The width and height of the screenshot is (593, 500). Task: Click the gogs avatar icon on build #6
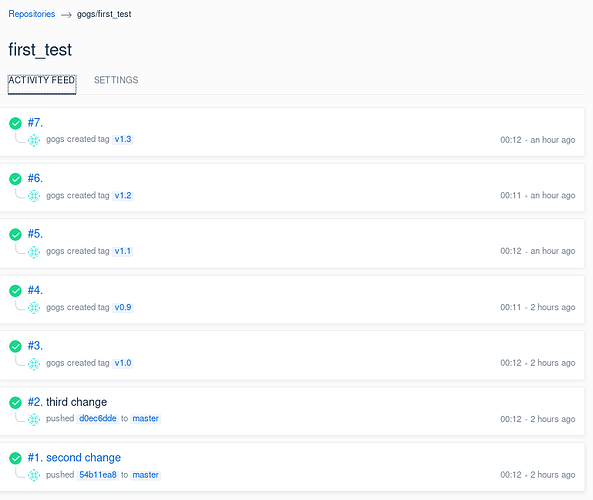click(34, 196)
